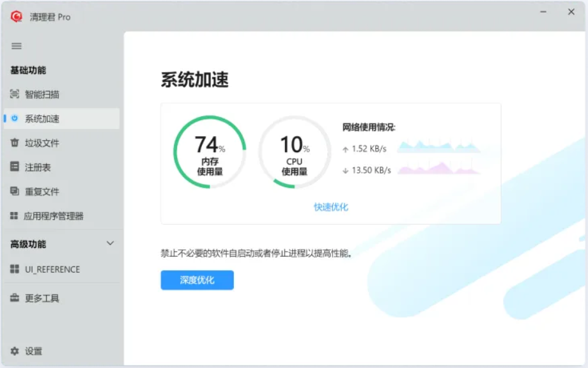This screenshot has width=588, height=368.
Task: Click the 系统加速 page title
Action: (195, 79)
